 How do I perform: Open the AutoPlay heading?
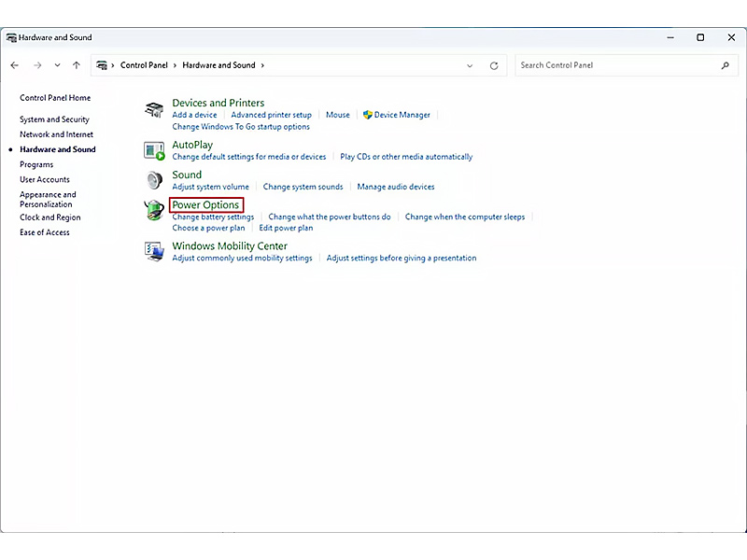coord(192,145)
